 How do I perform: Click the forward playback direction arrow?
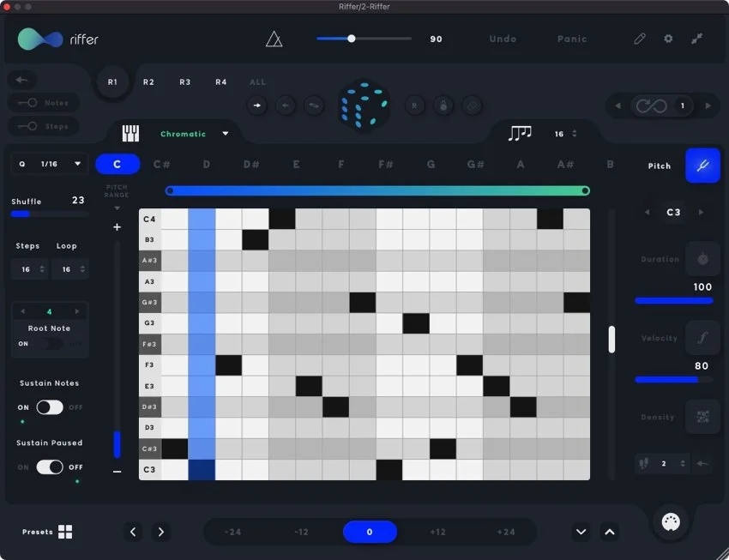(257, 105)
